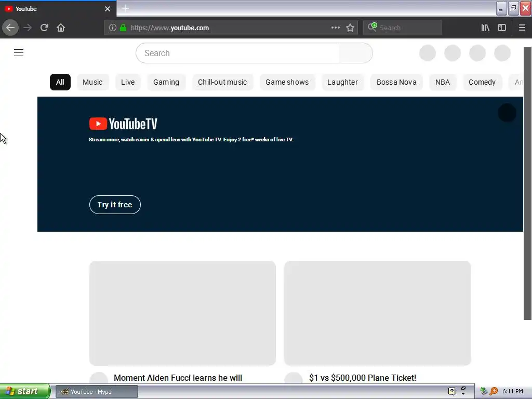Click the tray network computers icon

484,392
